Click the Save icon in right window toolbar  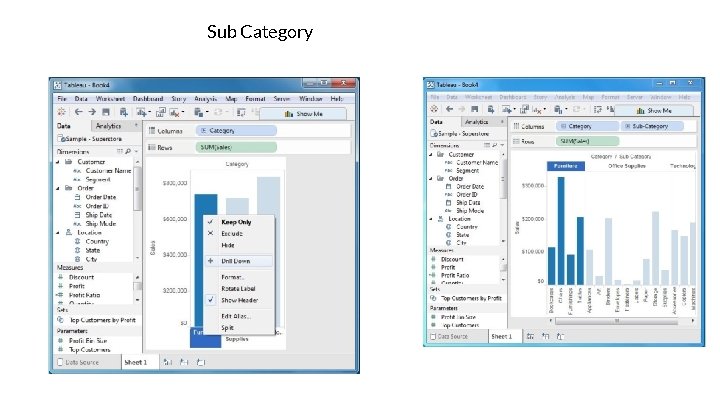(475, 109)
